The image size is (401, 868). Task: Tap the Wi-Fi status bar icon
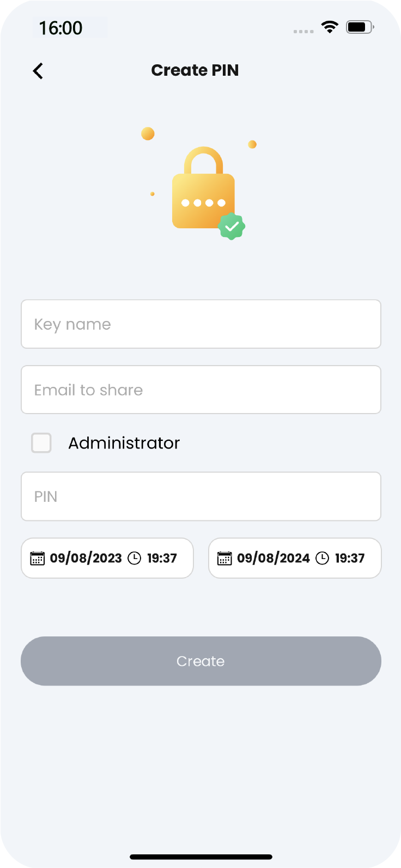[x=330, y=27]
